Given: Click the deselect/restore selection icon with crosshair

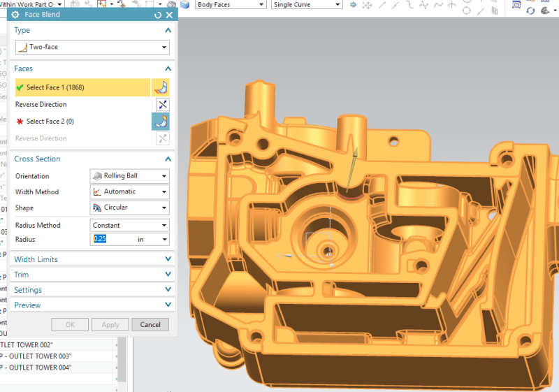Looking at the screenshot, I should pos(122,4).
